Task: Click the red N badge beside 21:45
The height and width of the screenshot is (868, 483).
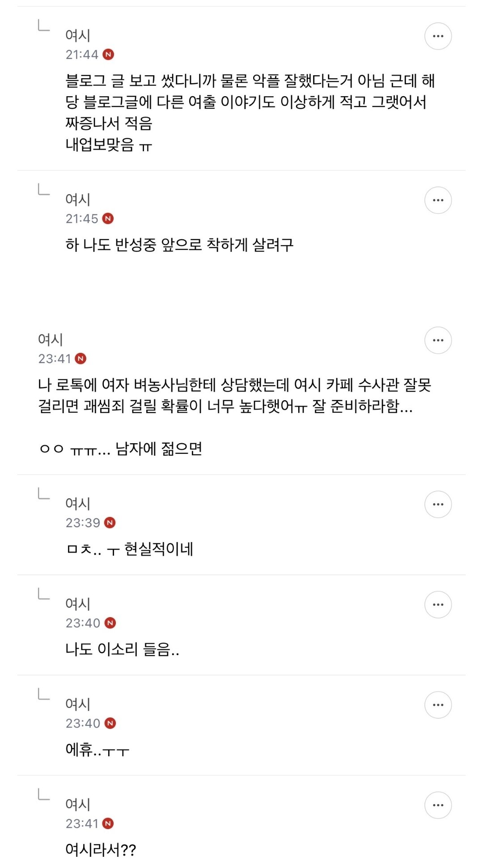Action: pos(108,219)
